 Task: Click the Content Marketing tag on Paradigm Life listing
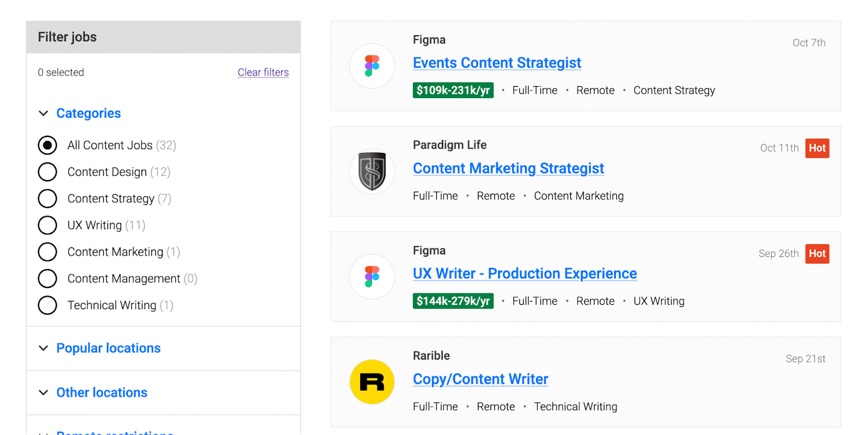(x=579, y=196)
